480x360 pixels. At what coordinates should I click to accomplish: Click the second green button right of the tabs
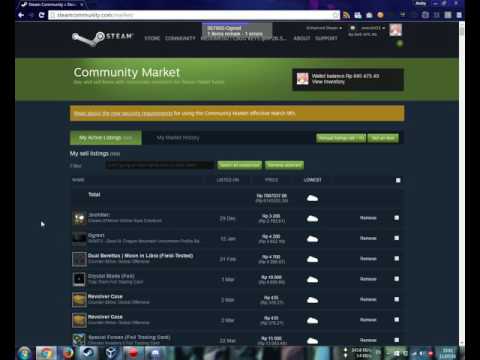[x=383, y=138]
